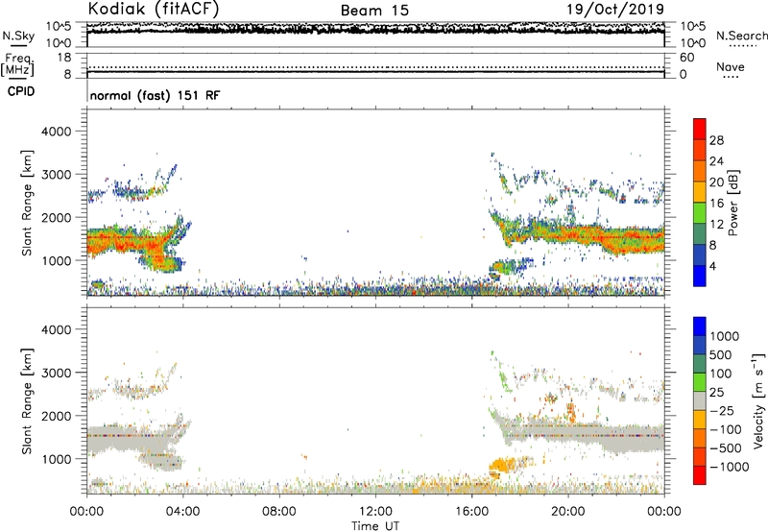Click the '24' label on the power colorbar

716,161
